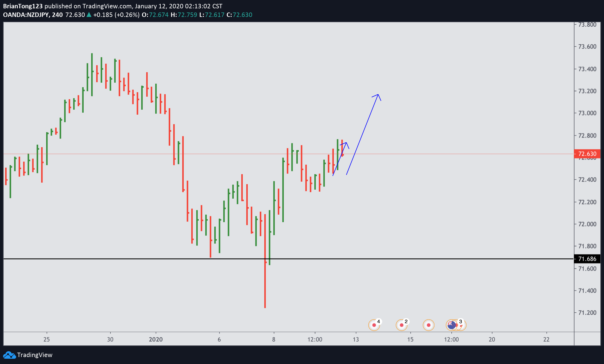Click the current price label 72.630 on axis
Image resolution: width=604 pixels, height=364 pixels.
[587, 154]
